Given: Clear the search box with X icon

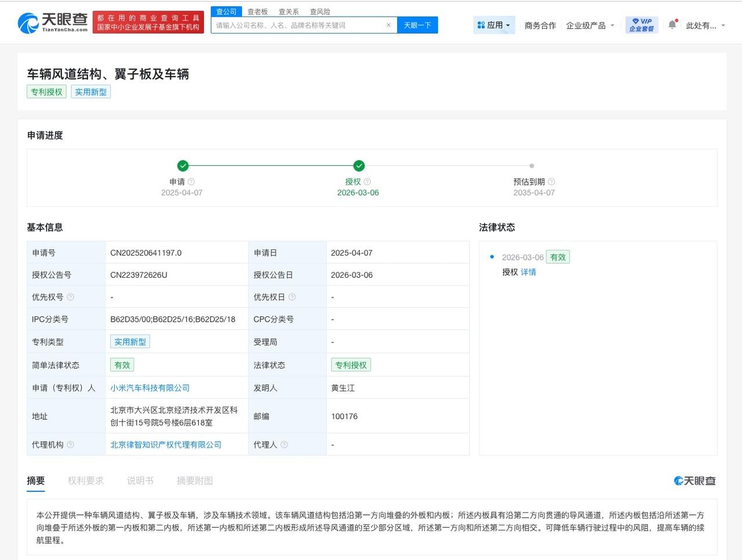Looking at the screenshot, I should (388, 25).
